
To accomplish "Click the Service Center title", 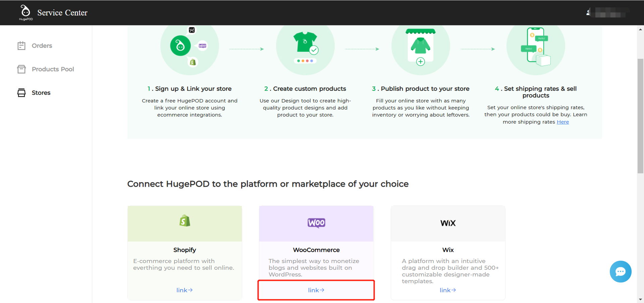I will (62, 13).
